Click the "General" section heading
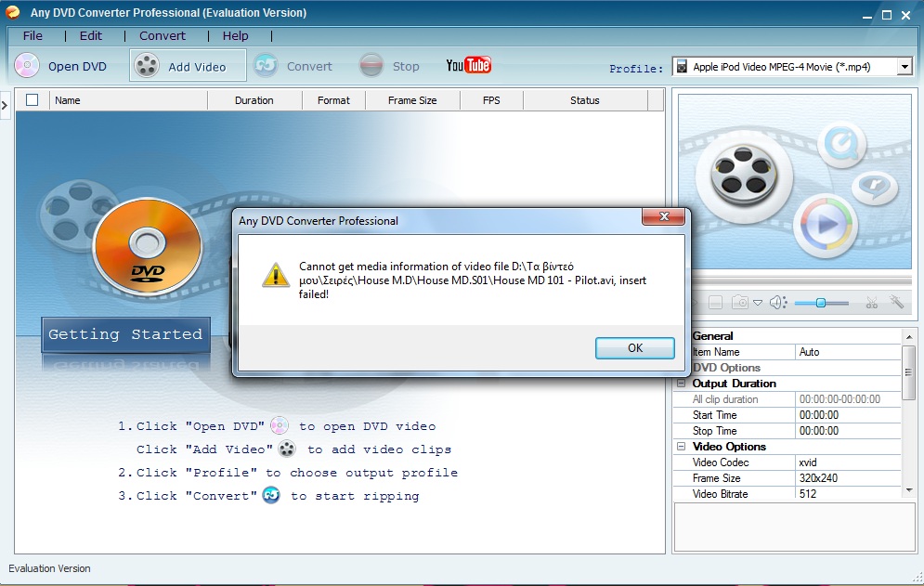The image size is (924, 586). click(x=713, y=336)
